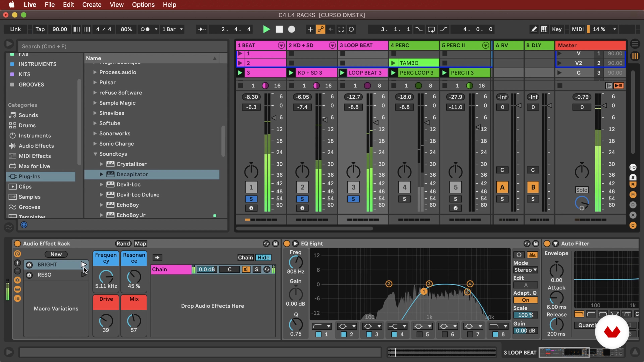Image resolution: width=644 pixels, height=362 pixels.
Task: Click the Rand button on the rack
Action: pos(123,244)
